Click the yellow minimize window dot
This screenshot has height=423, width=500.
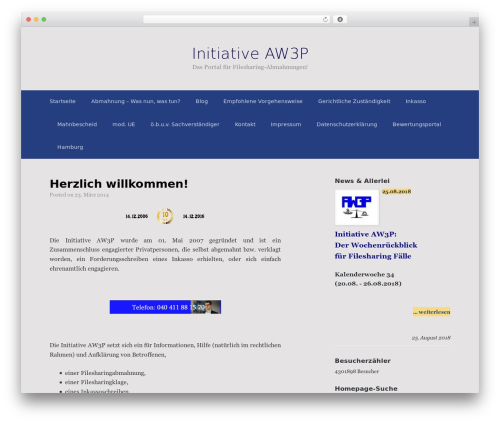tap(36, 19)
